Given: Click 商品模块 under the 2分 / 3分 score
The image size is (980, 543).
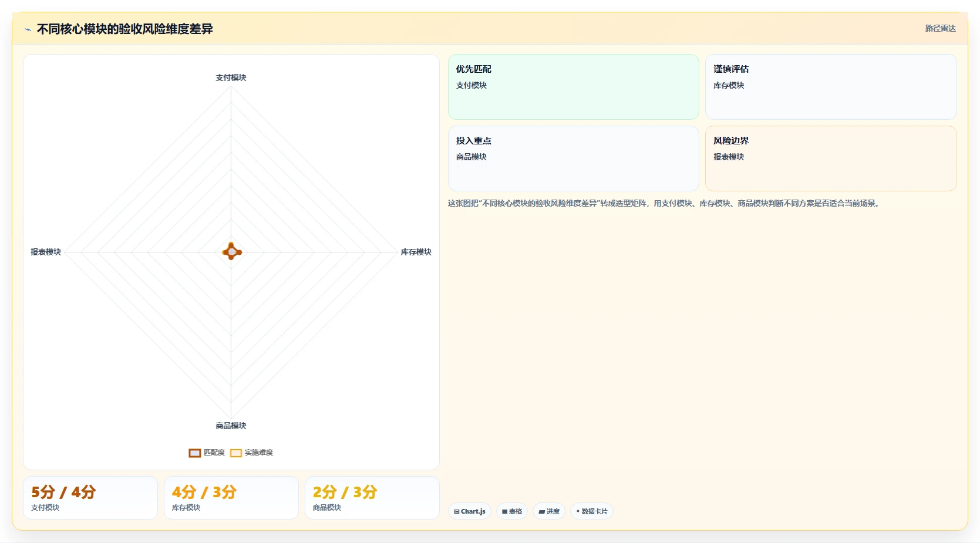Looking at the screenshot, I should click(327, 508).
